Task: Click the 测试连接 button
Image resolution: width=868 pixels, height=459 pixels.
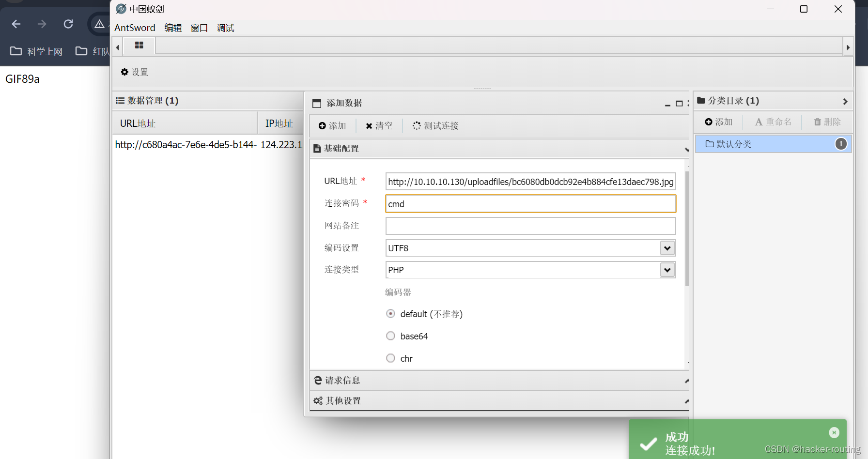Action: click(434, 125)
